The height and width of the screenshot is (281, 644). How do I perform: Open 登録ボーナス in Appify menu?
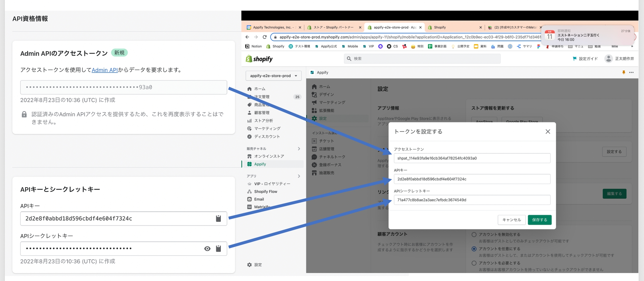click(x=327, y=165)
